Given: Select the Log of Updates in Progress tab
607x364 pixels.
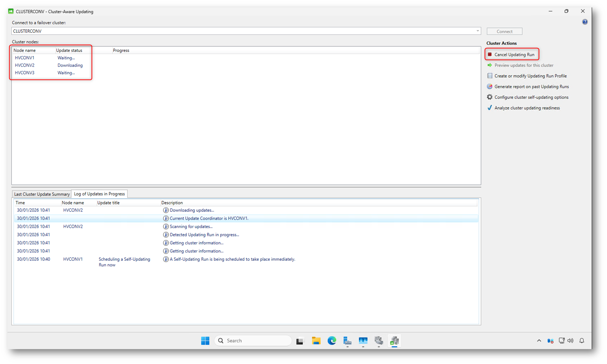Looking at the screenshot, I should coord(99,194).
